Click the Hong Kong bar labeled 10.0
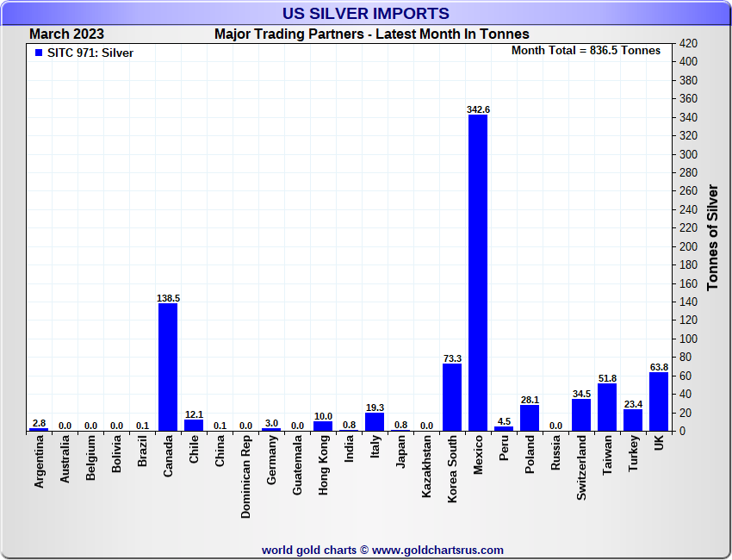Viewport: 732px width, 560px height. [323, 426]
